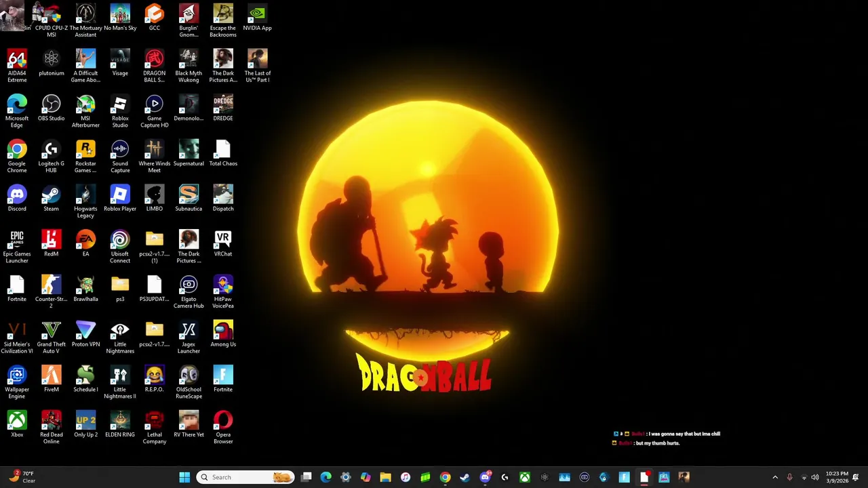Select the MSI Afterburner desktop icon
This screenshot has width=868, height=488.
85,111
